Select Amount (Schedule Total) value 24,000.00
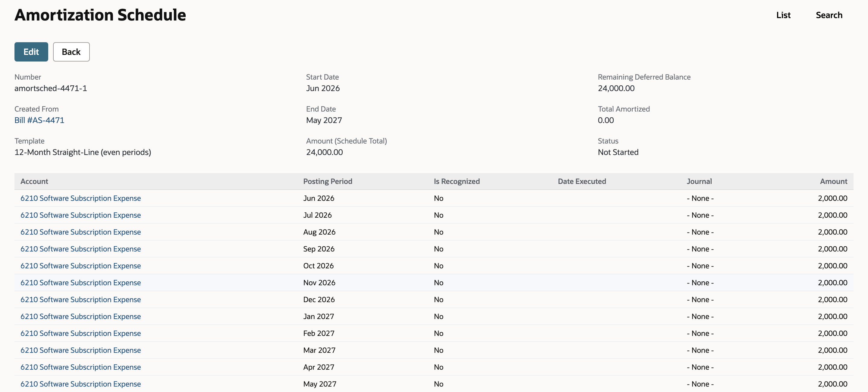This screenshot has width=868, height=392. (324, 152)
